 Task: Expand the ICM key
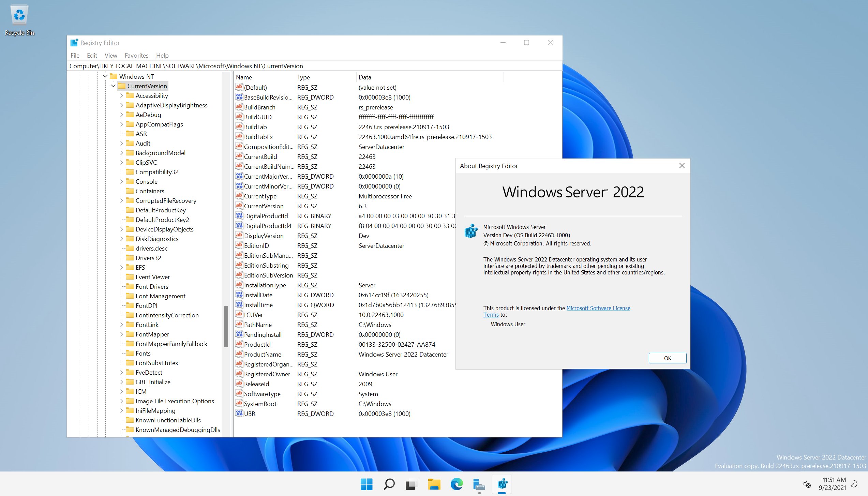click(x=122, y=391)
